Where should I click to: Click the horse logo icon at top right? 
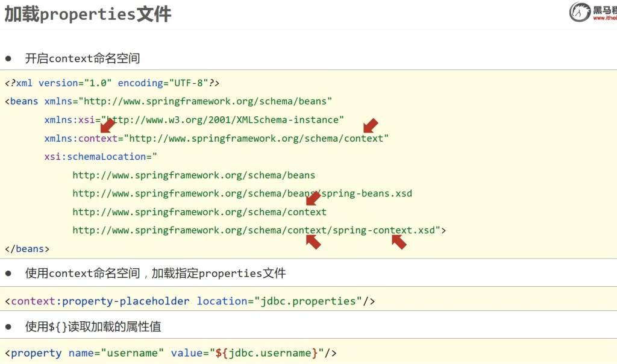(x=580, y=12)
